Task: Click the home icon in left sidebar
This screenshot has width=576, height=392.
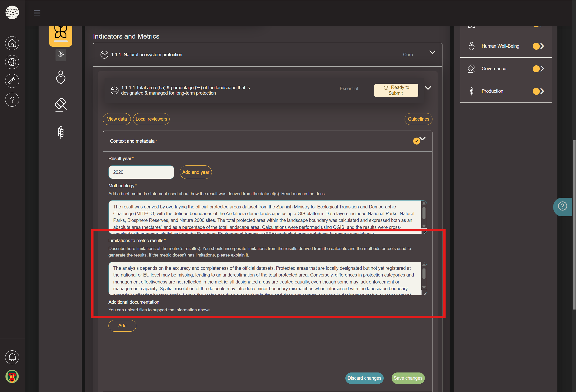Action: tap(12, 43)
